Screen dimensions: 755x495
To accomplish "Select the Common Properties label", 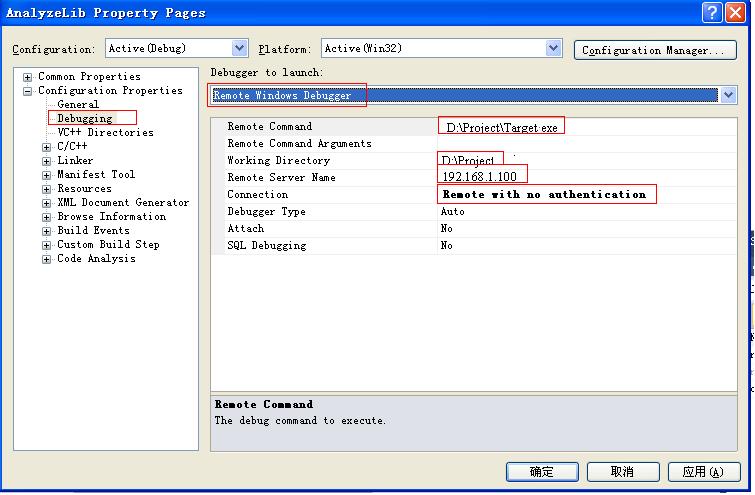I will (x=90, y=76).
